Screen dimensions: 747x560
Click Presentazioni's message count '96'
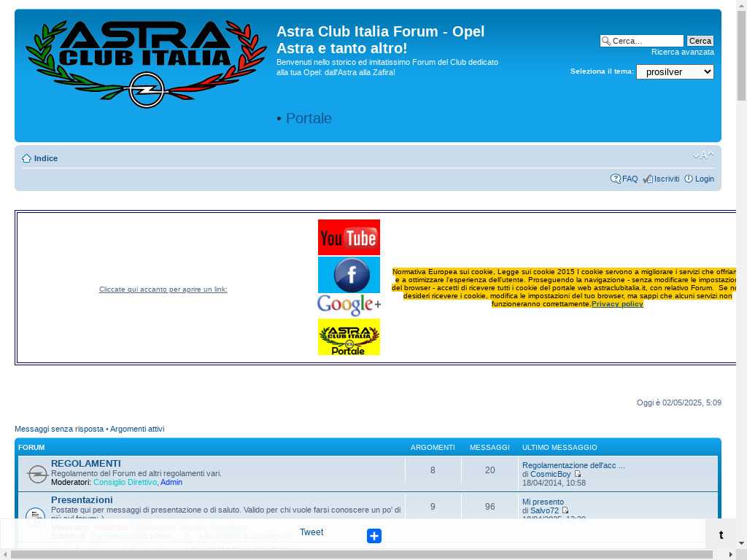click(489, 507)
